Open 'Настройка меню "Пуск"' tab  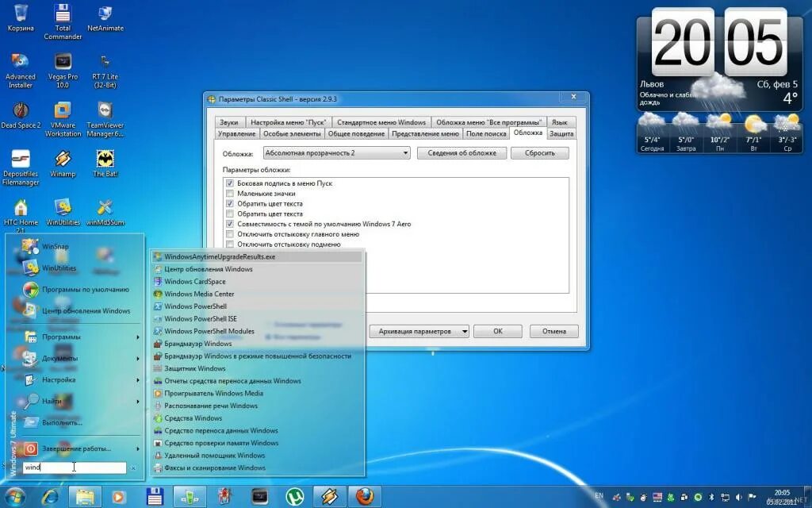(289, 122)
